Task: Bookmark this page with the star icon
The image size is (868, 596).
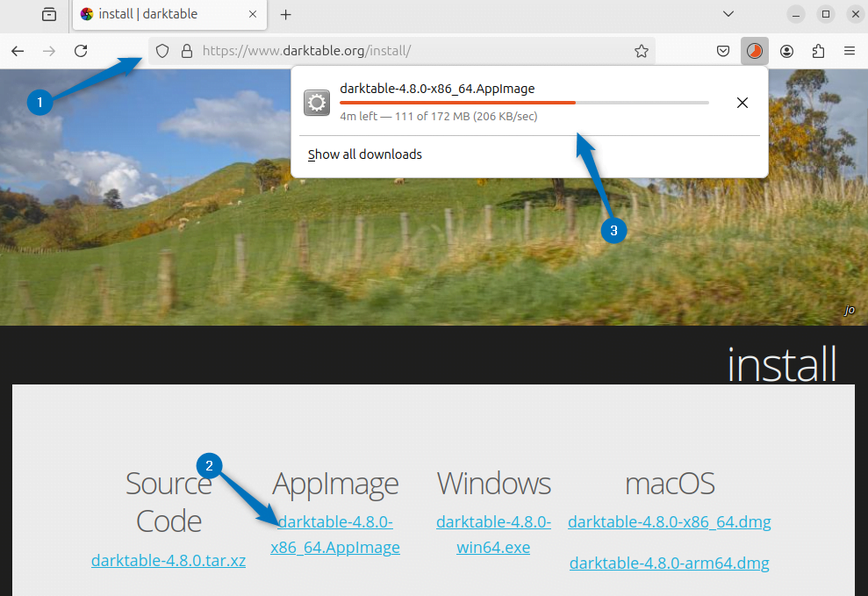Action: click(x=642, y=51)
